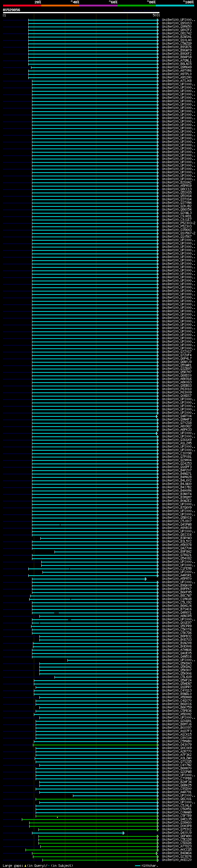
Task: Select hit label UniRef100_B2GUA2
Action: tap(176, 182)
